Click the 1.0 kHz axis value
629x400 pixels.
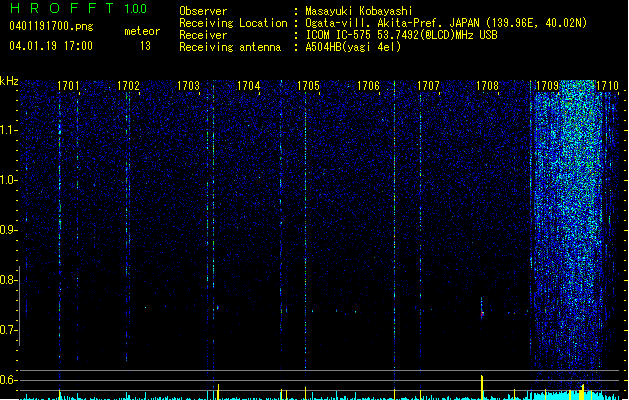pos(8,180)
